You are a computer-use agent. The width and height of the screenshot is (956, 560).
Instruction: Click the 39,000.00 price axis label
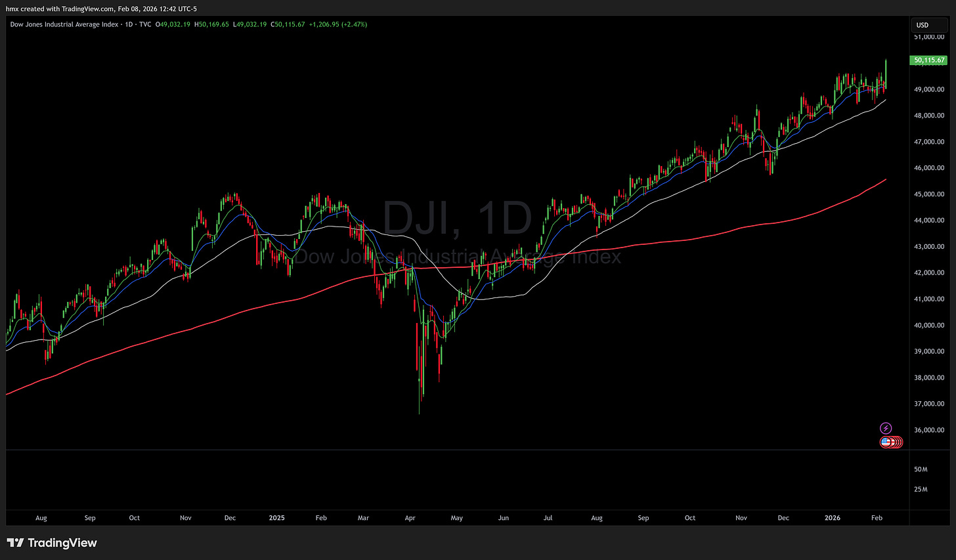(929, 351)
